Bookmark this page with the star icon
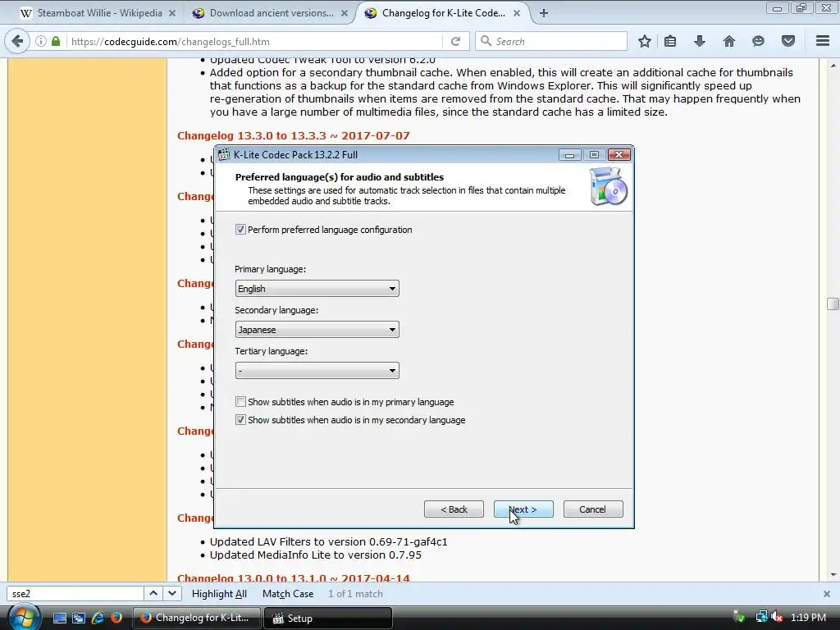The width and height of the screenshot is (840, 630). [645, 41]
